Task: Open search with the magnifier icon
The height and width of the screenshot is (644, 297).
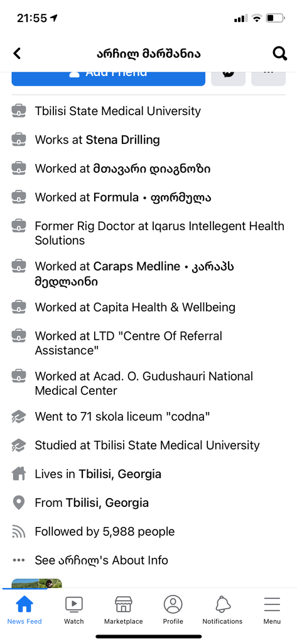Action: point(279,53)
